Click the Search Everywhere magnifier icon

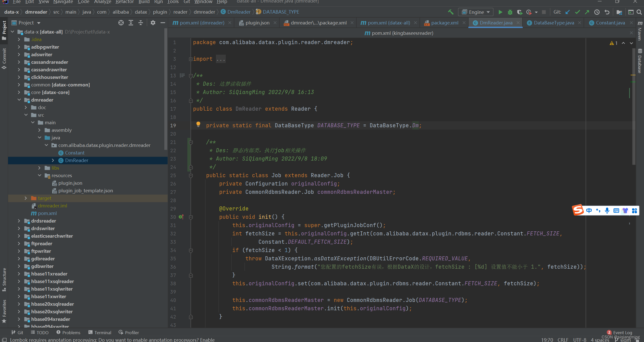[639, 12]
